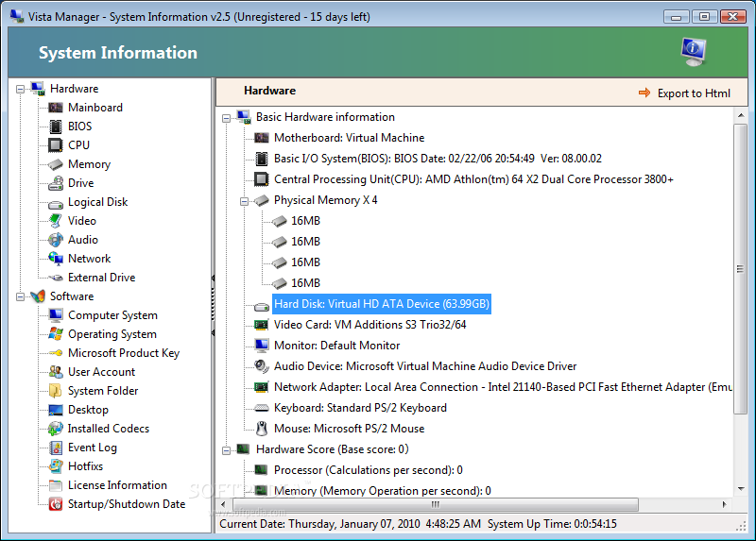The image size is (756, 541).
Task: Collapse the Software tree node
Action: (21, 296)
